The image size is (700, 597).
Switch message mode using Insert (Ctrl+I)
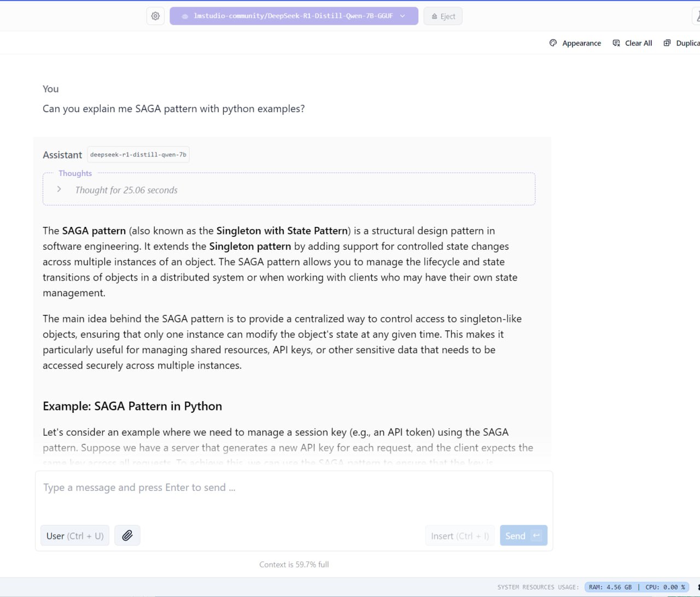(x=459, y=535)
